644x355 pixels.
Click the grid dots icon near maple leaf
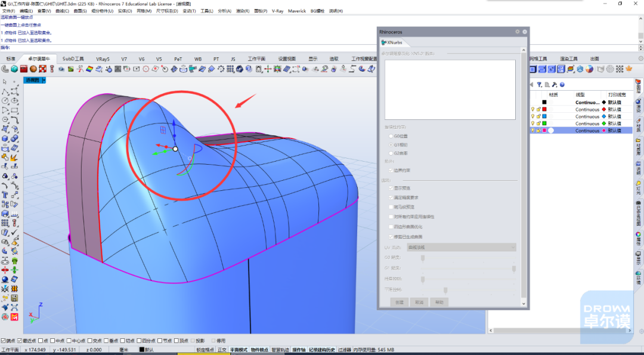coord(620,69)
